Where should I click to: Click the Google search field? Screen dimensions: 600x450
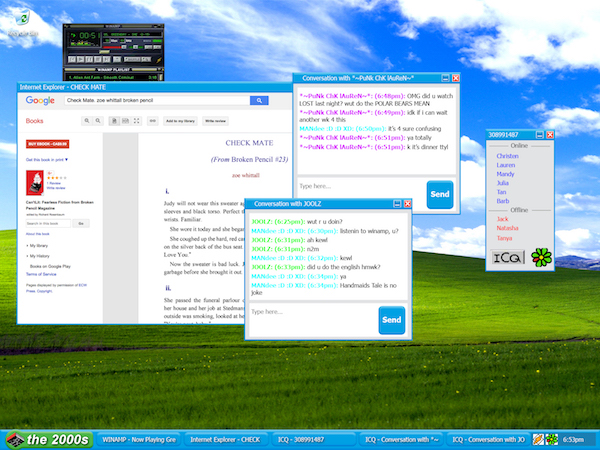coord(157,100)
